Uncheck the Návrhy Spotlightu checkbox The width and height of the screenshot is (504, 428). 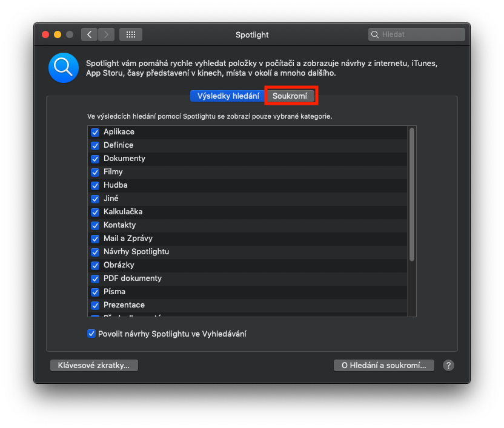pyautogui.click(x=95, y=252)
